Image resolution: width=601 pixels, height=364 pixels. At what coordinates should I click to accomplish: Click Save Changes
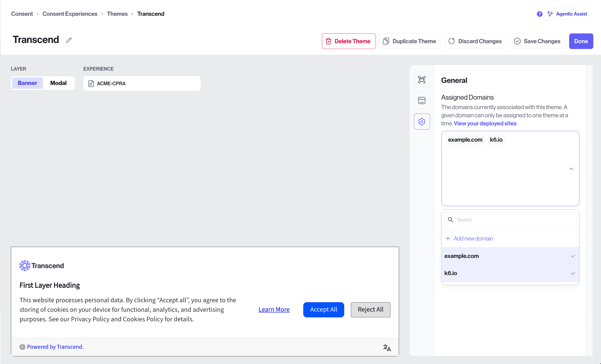(x=538, y=41)
